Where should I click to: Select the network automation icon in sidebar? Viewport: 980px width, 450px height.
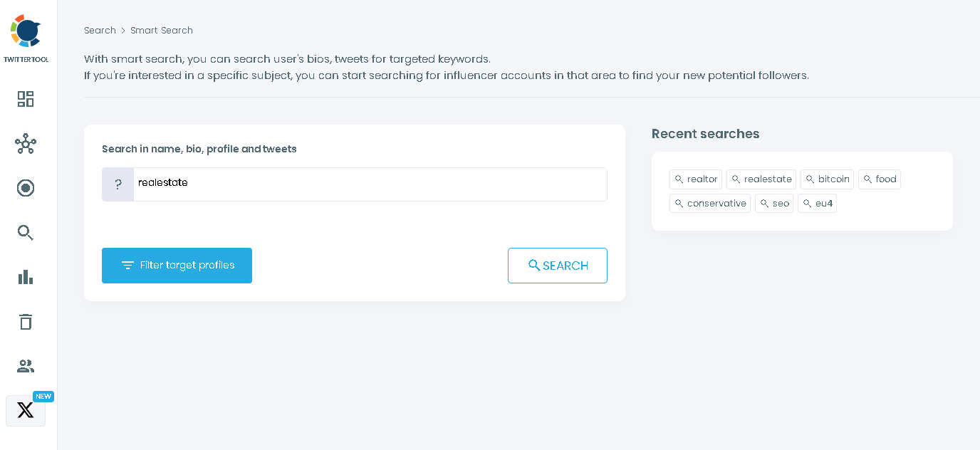click(26, 144)
